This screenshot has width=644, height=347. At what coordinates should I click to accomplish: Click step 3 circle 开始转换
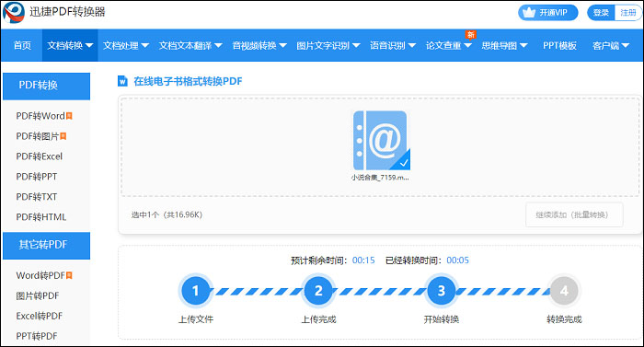pyautogui.click(x=441, y=291)
